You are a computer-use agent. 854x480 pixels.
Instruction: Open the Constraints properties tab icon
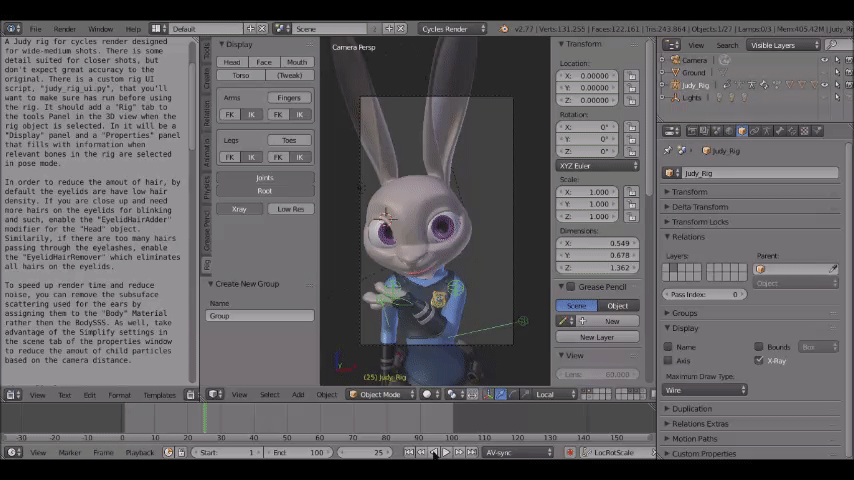pyautogui.click(x=754, y=131)
